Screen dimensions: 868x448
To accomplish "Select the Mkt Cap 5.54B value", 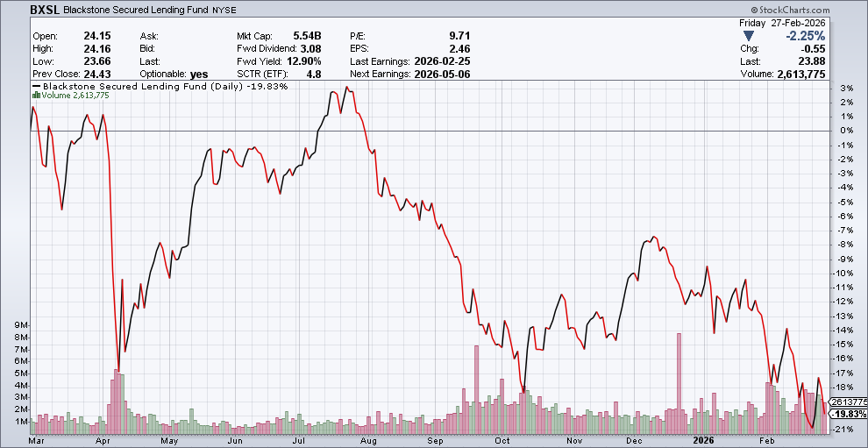I will tap(307, 36).
